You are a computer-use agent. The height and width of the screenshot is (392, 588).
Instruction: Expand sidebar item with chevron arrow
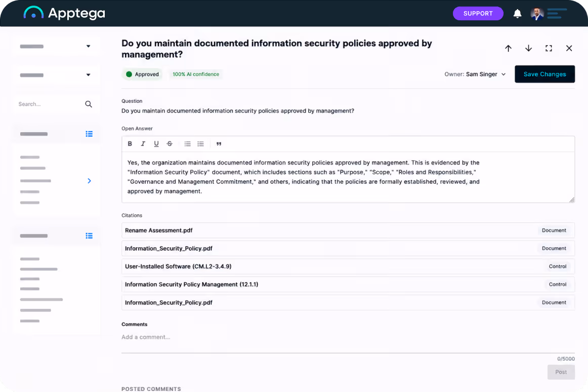pos(89,181)
